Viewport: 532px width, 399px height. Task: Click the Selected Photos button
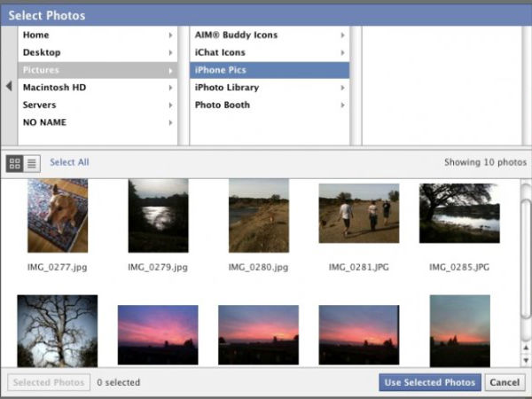click(49, 382)
